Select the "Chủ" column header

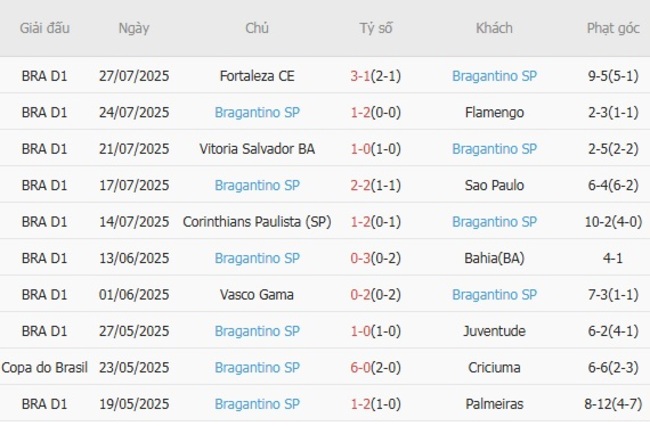pyautogui.click(x=257, y=28)
